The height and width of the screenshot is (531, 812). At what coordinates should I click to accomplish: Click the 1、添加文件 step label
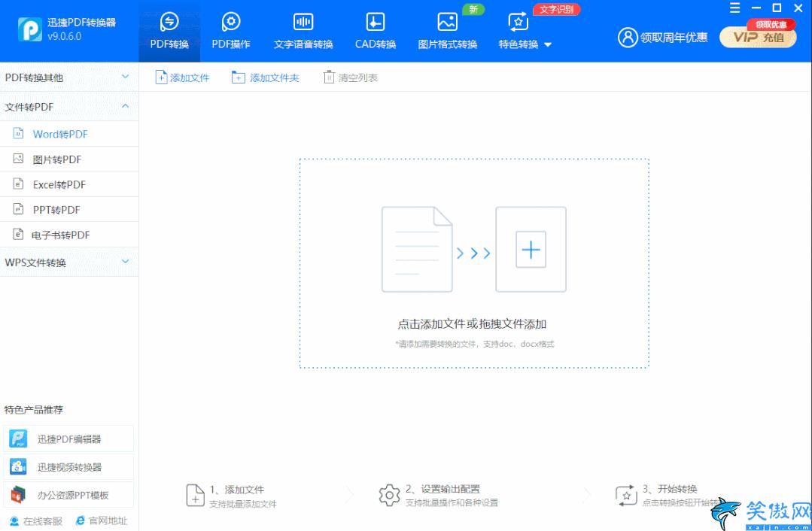[236, 490]
